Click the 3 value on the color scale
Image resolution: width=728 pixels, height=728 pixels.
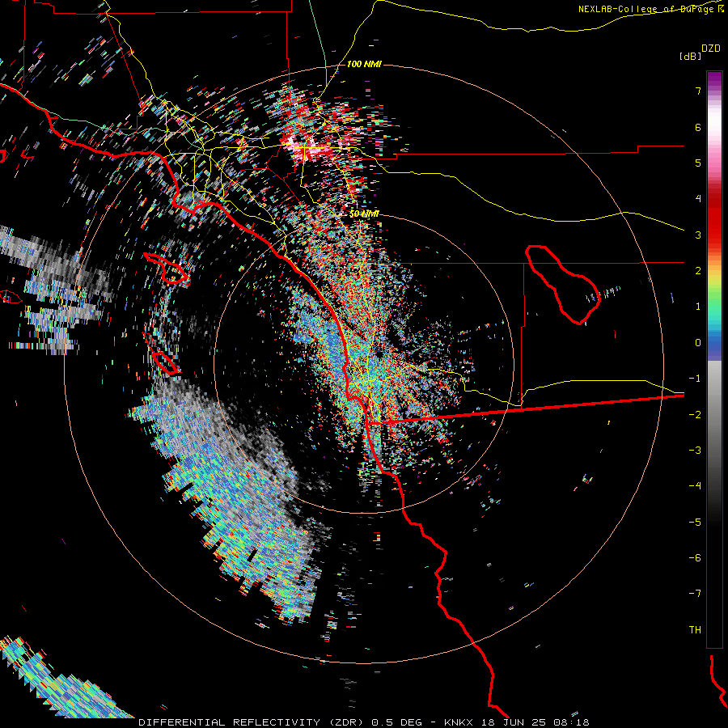698,235
